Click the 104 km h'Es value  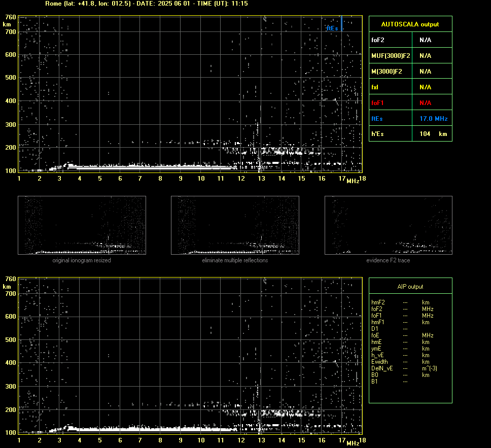(433, 134)
